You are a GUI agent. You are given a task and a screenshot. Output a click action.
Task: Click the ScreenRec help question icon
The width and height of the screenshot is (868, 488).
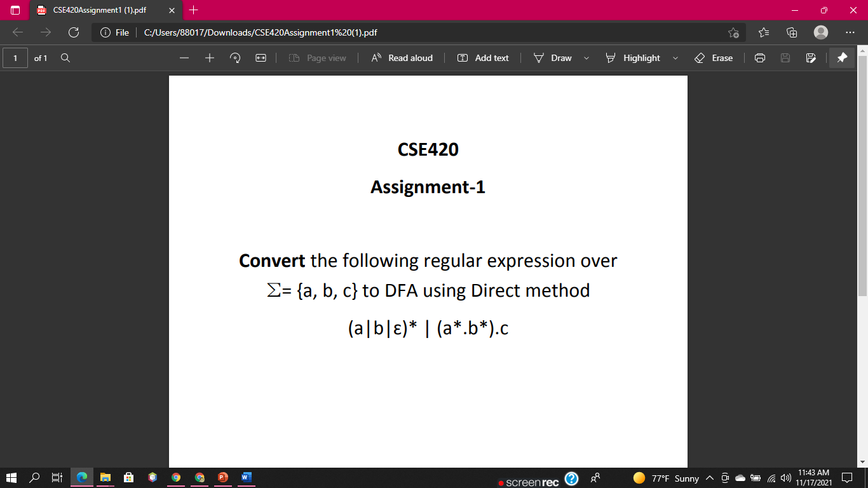pos(571,478)
